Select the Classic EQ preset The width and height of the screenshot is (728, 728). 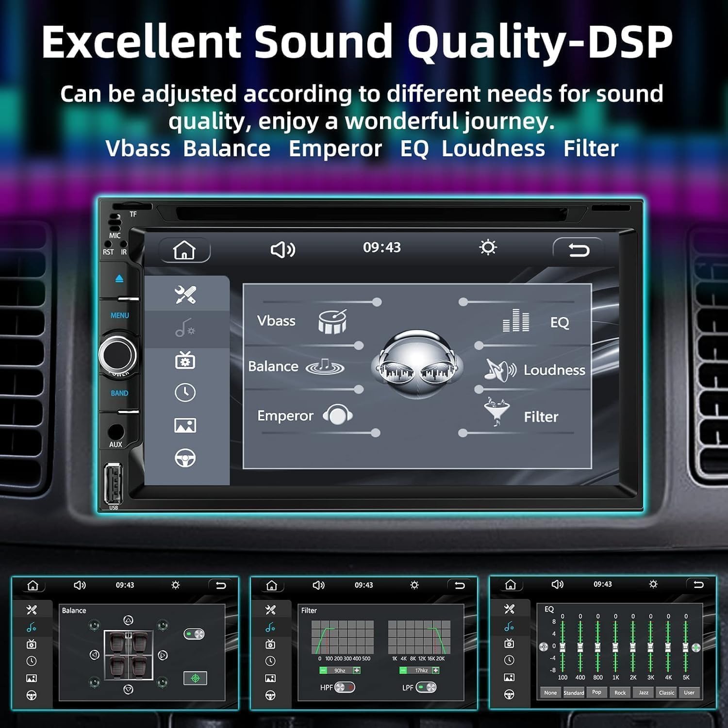click(x=667, y=693)
